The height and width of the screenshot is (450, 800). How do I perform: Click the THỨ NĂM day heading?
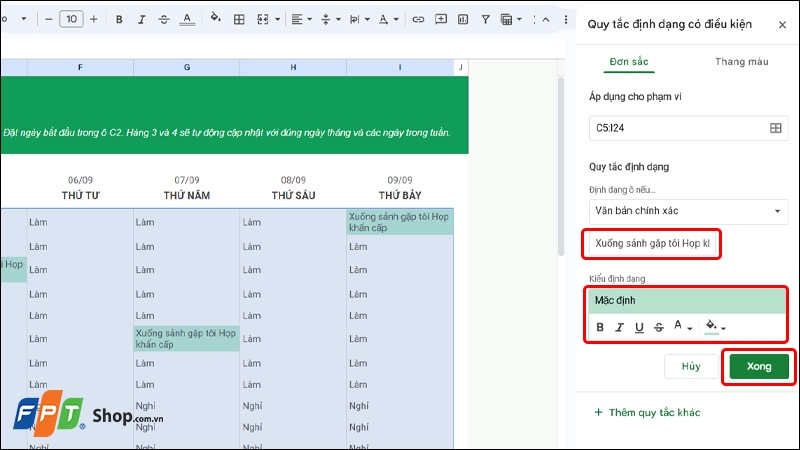tap(187, 195)
